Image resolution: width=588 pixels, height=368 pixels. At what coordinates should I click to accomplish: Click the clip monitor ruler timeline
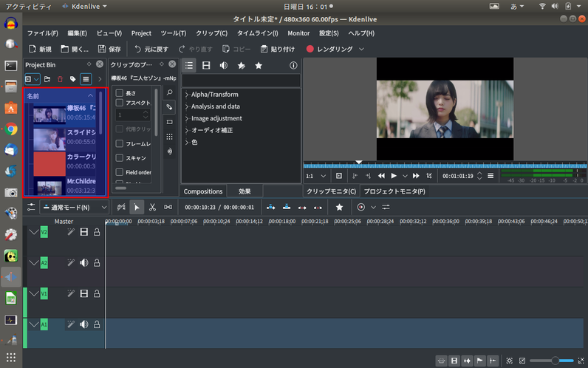[x=445, y=165]
